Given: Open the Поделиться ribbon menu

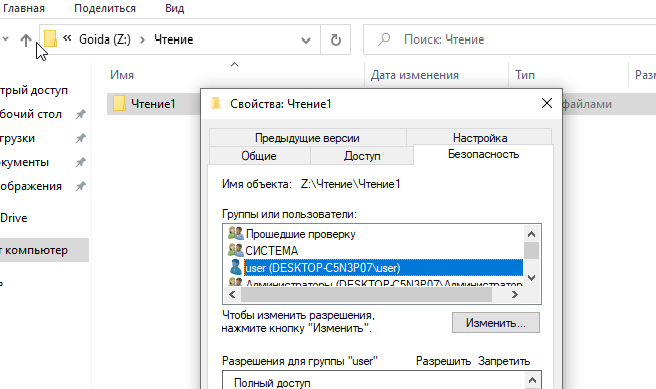Looking at the screenshot, I should (105, 8).
